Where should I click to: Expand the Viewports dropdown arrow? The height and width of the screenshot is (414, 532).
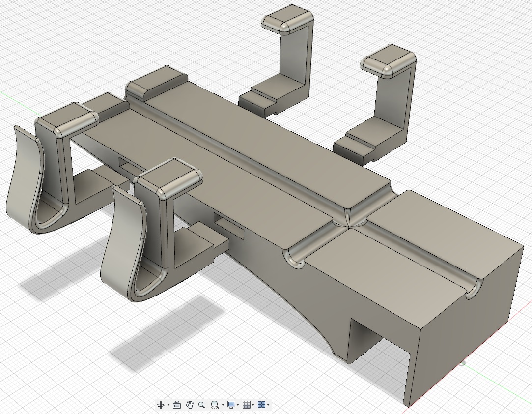click(x=268, y=405)
